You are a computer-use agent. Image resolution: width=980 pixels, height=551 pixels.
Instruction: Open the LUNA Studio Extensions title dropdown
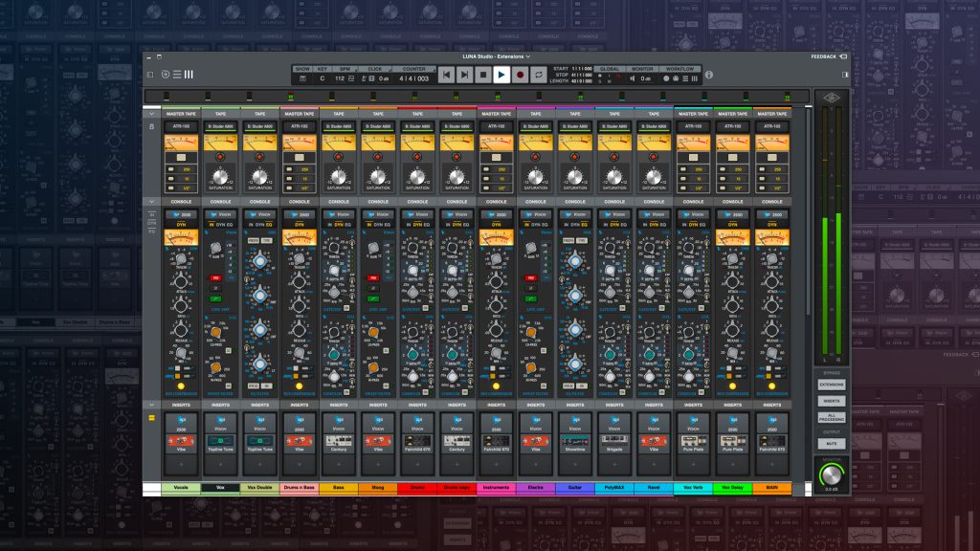(x=497, y=56)
